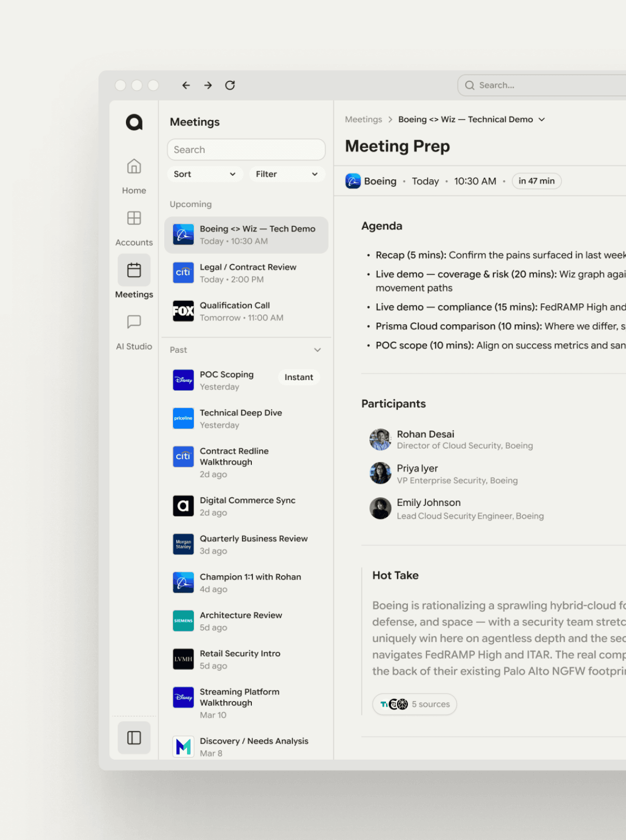
Task: Click Rohan Desai's avatar
Action: point(380,439)
